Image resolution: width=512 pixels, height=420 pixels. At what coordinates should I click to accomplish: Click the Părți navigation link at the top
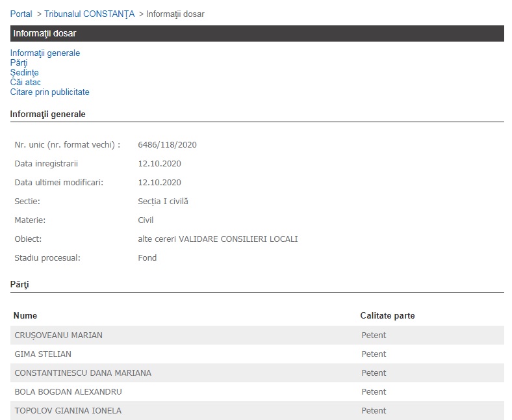[x=19, y=63]
